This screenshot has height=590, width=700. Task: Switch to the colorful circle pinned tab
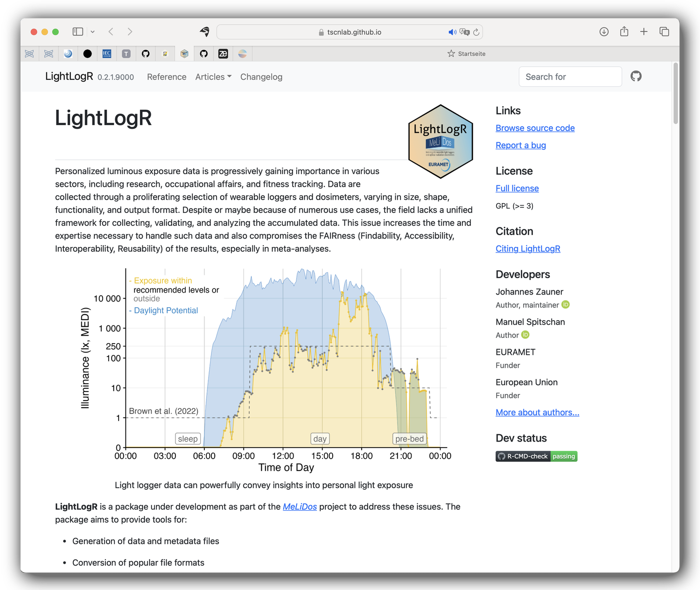point(242,54)
